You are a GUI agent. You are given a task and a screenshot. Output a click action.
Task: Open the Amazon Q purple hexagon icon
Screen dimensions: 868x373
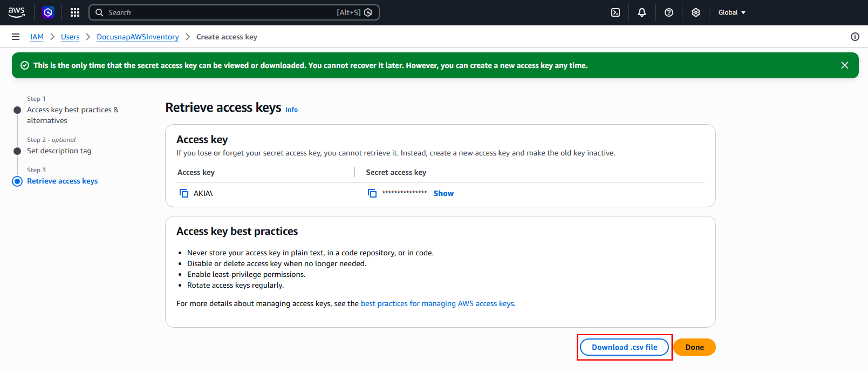(x=48, y=12)
